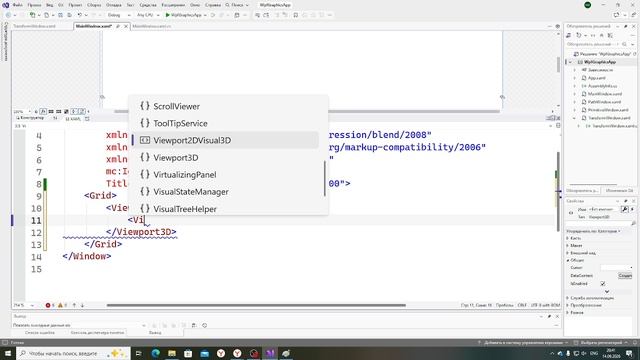Click the Поиск search box in the title bar

coord(237,5)
